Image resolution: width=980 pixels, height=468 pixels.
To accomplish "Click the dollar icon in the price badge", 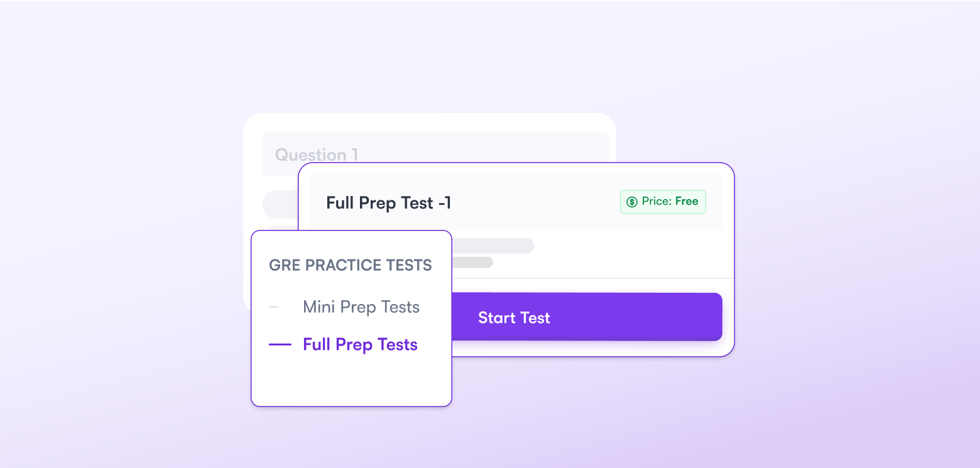I will (x=632, y=202).
